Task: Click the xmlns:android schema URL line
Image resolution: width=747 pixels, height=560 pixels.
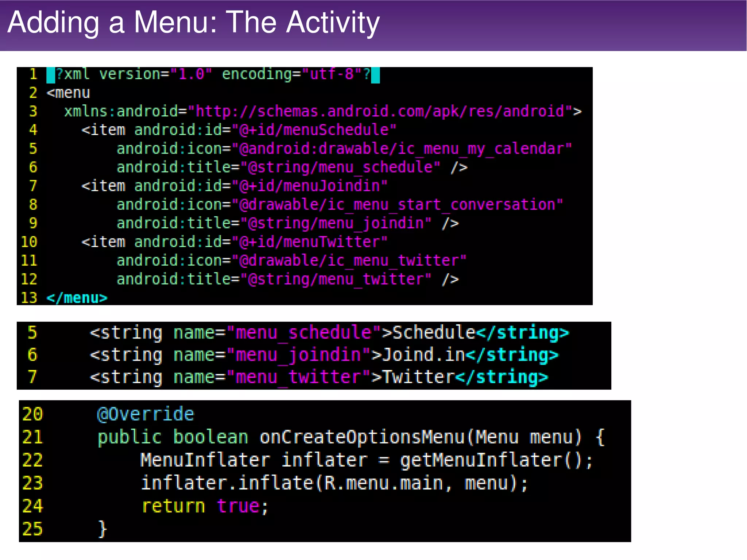Action: [323, 111]
